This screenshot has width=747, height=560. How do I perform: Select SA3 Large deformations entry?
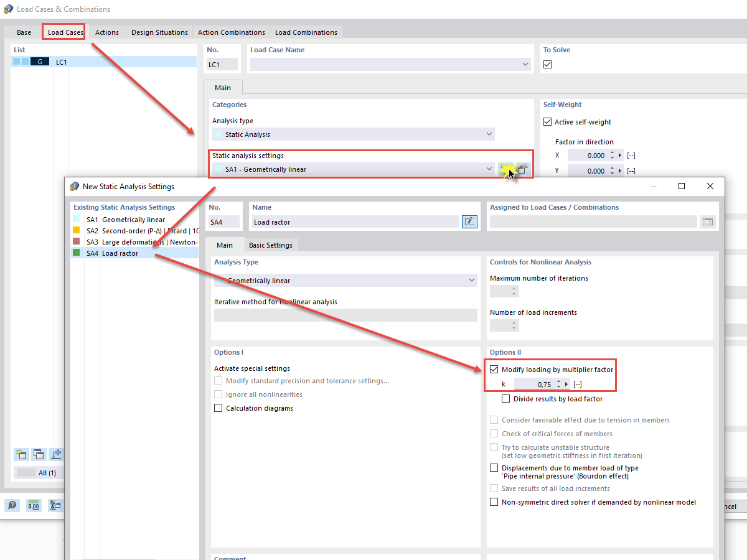(134, 242)
